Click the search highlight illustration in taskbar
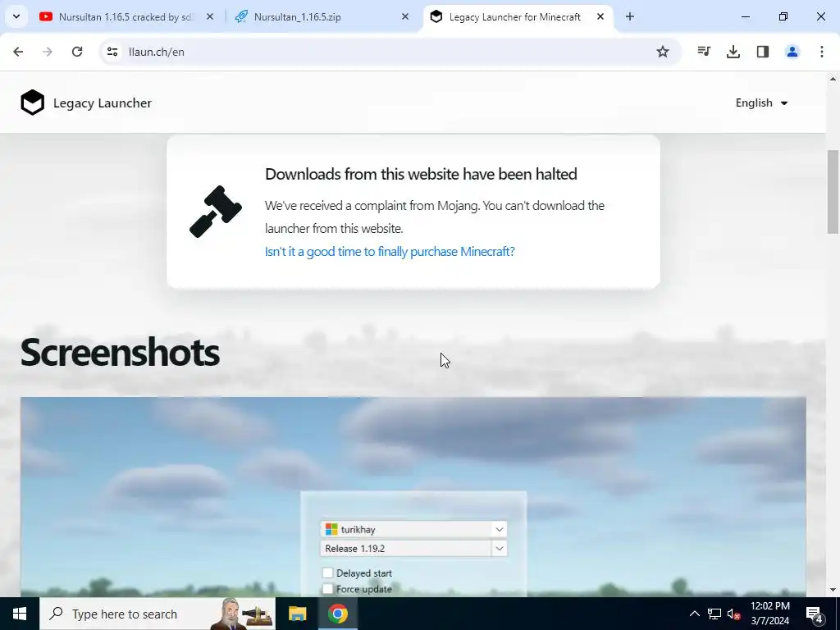The image size is (840, 630). coord(241,614)
